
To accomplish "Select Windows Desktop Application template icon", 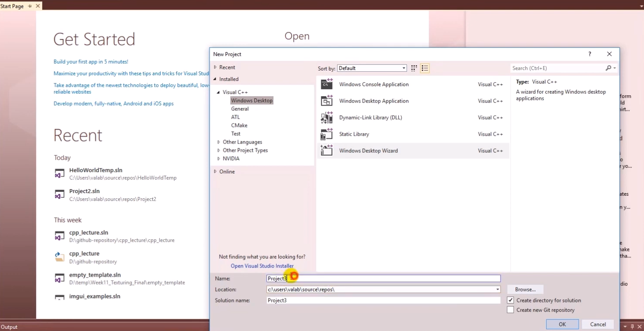I will 327,100.
